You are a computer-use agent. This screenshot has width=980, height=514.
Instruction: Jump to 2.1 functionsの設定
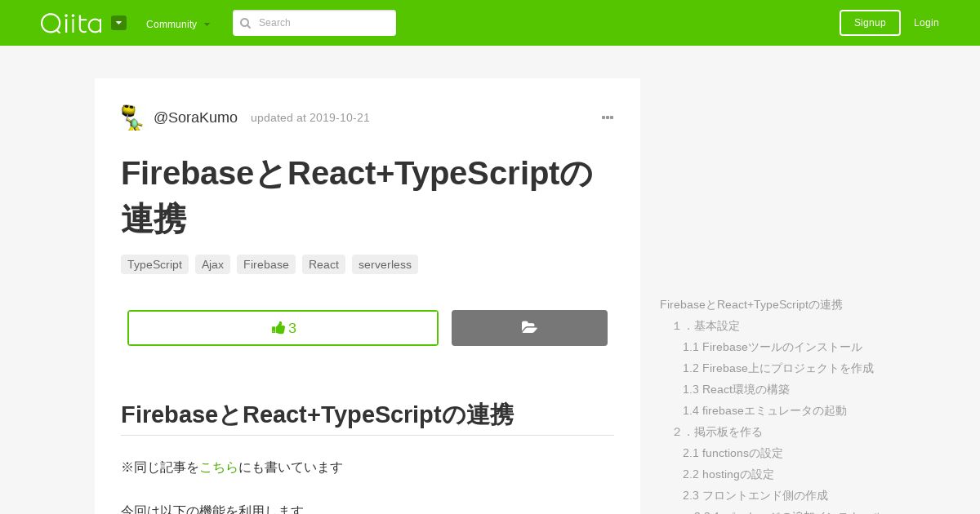pyautogui.click(x=733, y=453)
